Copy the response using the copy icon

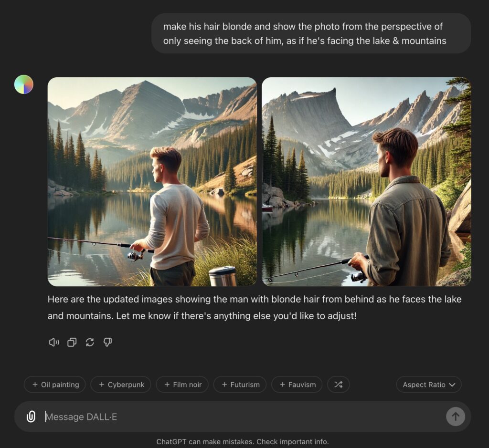coord(72,342)
